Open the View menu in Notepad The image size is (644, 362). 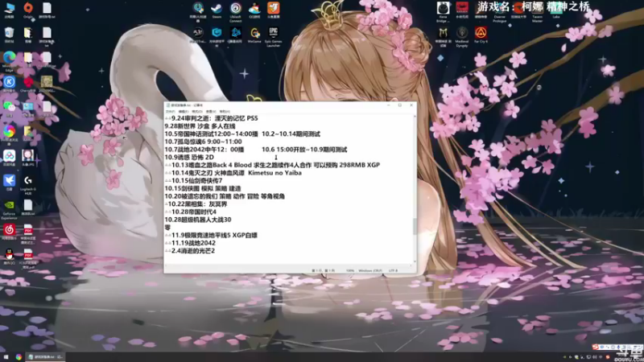(x=211, y=112)
